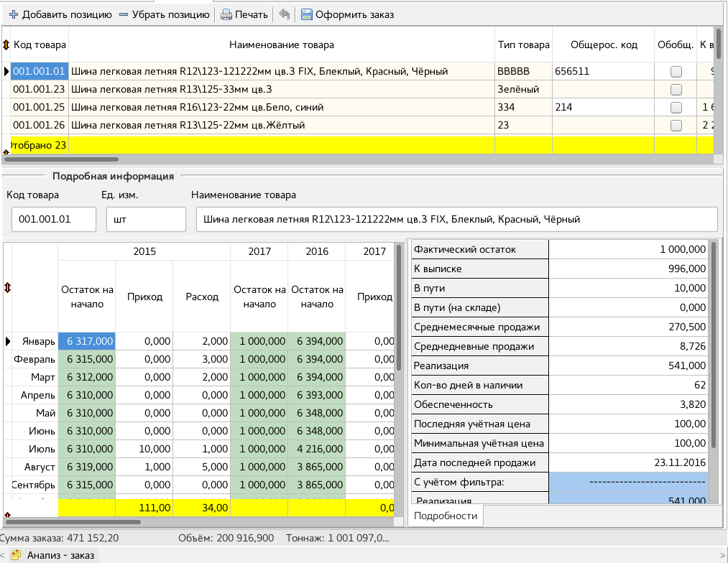Screen dimensions: 728x563
Task: Click the 'Убрать позицию' minus icon
Action: pyautogui.click(x=124, y=14)
